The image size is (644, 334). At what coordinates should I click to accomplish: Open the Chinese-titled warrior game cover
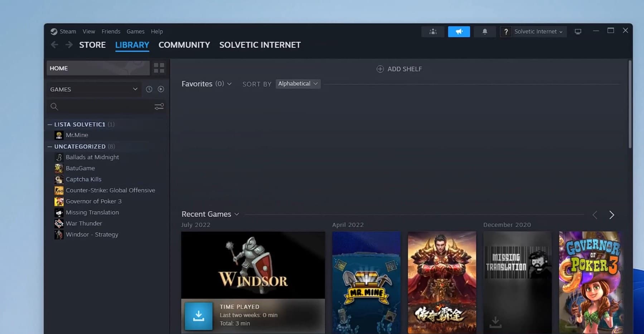coord(442,283)
